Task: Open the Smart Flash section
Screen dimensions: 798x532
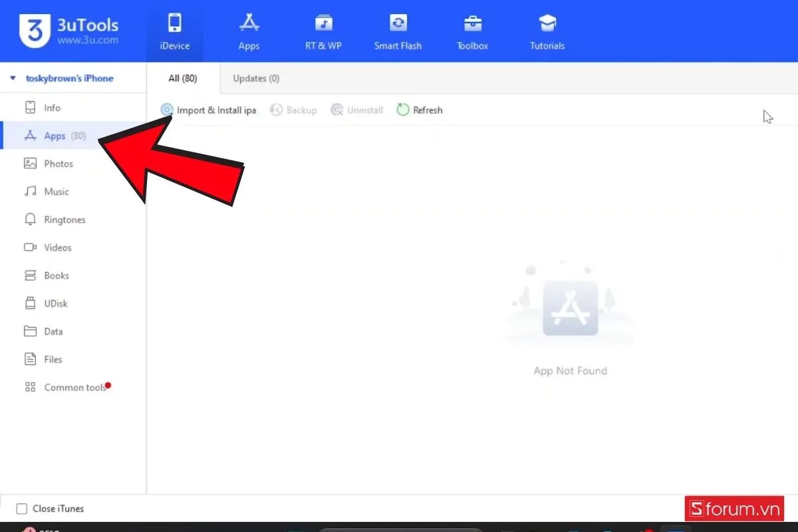Action: pyautogui.click(x=398, y=31)
